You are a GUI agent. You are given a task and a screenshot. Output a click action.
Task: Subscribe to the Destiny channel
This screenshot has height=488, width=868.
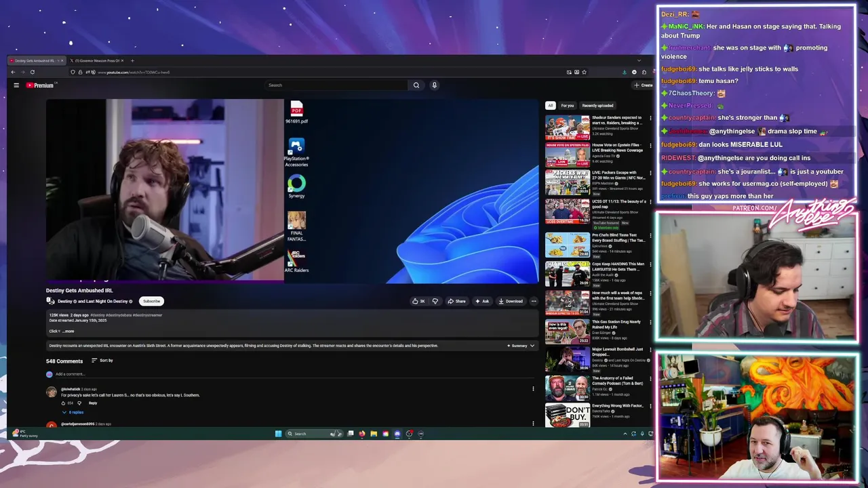tap(151, 301)
